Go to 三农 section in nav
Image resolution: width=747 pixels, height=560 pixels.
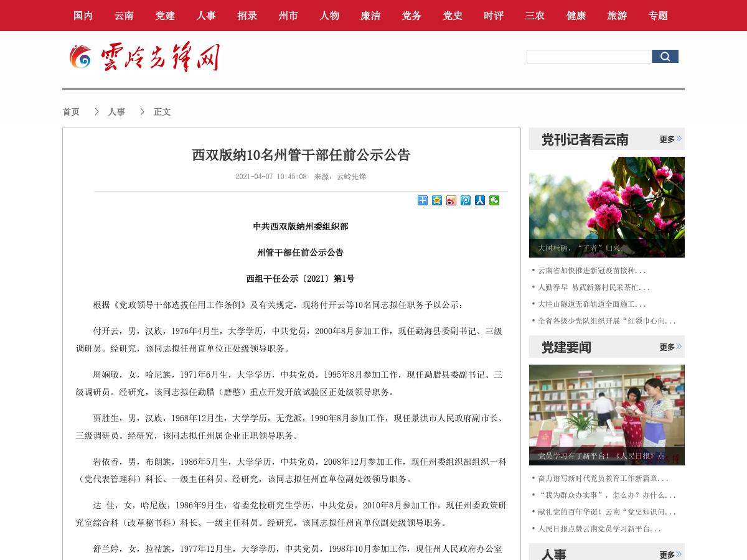(x=535, y=16)
